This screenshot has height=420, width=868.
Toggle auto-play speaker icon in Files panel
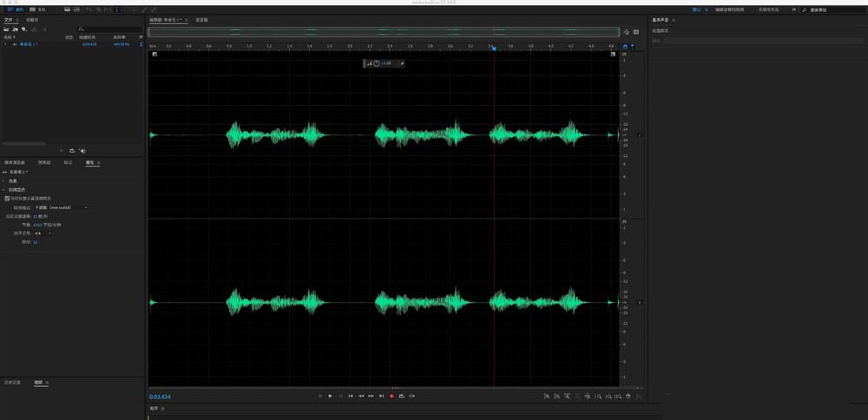point(82,150)
